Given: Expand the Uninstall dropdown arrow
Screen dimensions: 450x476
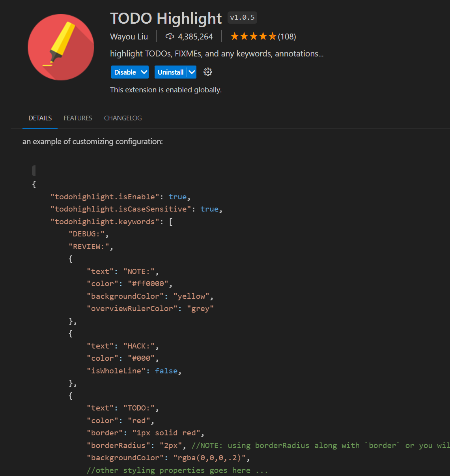Looking at the screenshot, I should [192, 72].
